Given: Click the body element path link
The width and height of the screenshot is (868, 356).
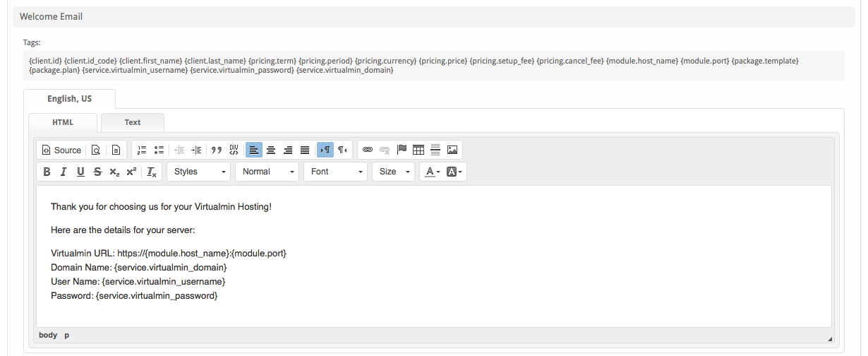Looking at the screenshot, I should tap(48, 335).
